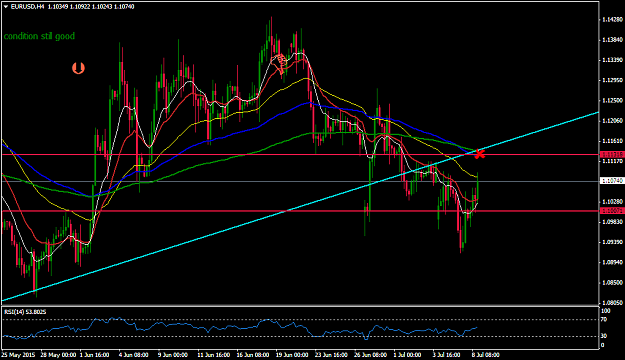Screen dimensions: 625x360
Task: Click the red 1.11719 price tag on the axis
Action: pyautogui.click(x=612, y=154)
